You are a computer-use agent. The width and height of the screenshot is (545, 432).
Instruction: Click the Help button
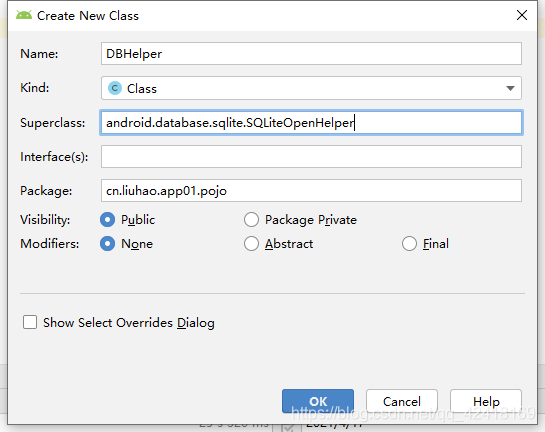(486, 401)
